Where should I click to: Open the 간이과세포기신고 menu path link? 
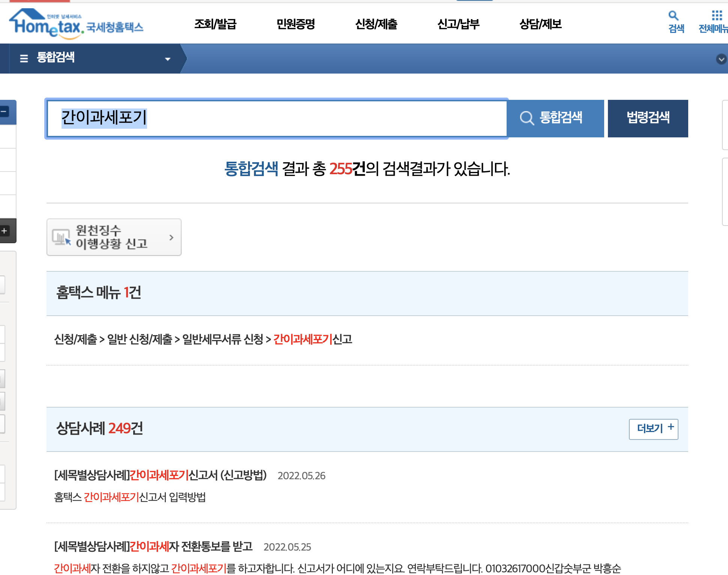[x=312, y=339]
